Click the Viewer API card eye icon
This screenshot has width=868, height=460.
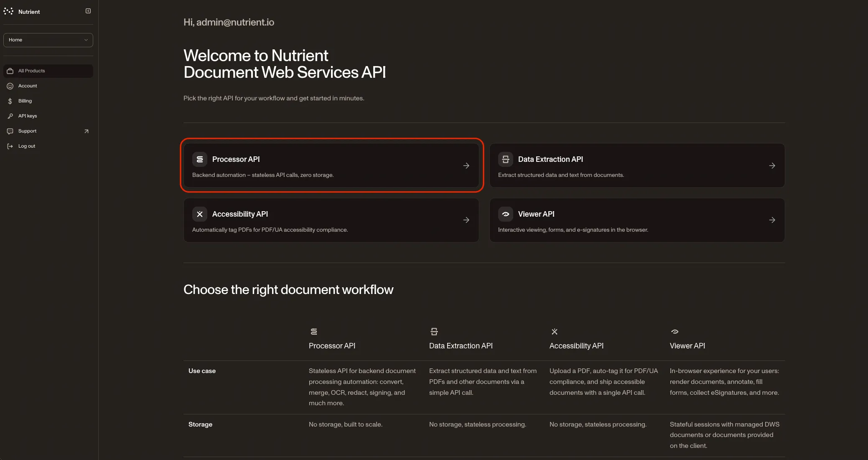coord(506,214)
